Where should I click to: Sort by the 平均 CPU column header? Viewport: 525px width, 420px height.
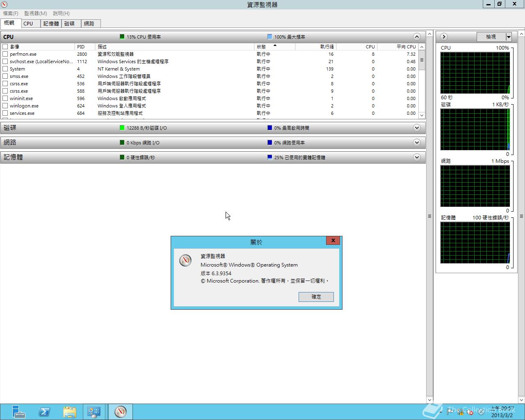click(x=397, y=47)
